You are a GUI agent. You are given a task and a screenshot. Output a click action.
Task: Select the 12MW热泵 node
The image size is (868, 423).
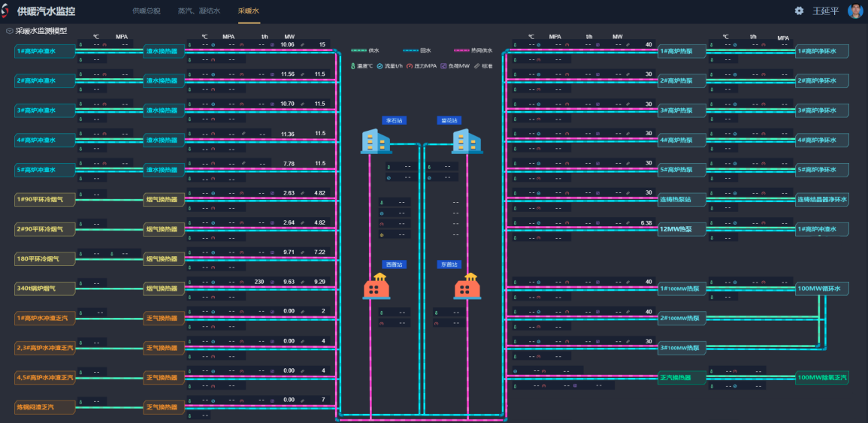681,228
